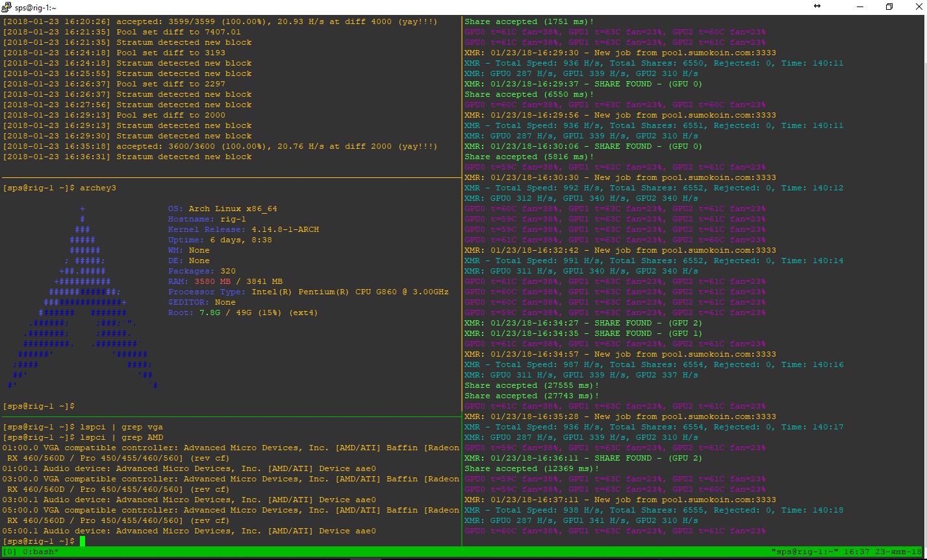The image size is (927, 560).
Task: Minimize the sps@rig-1 terminal window
Action: click(x=860, y=6)
